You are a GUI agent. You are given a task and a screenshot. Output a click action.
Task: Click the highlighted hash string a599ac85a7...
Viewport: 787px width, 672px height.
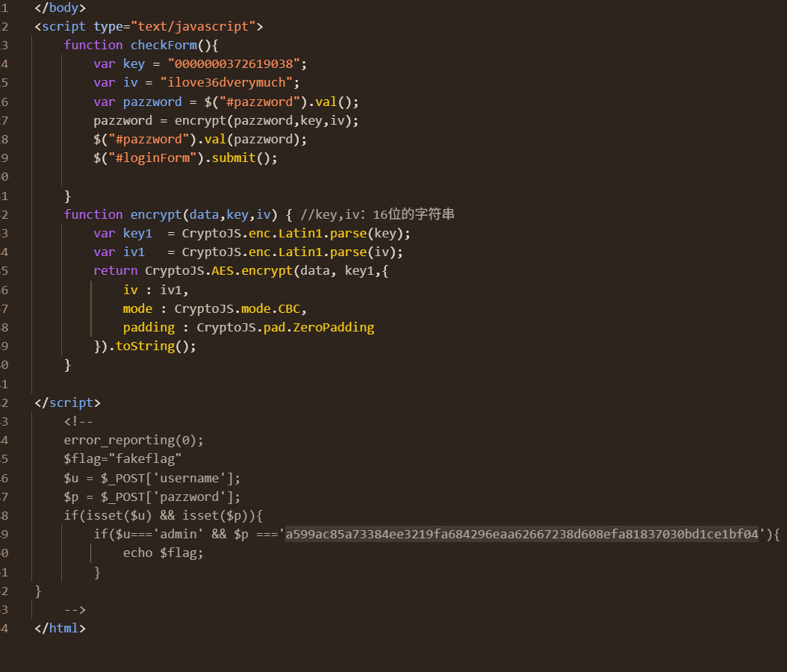pos(522,535)
